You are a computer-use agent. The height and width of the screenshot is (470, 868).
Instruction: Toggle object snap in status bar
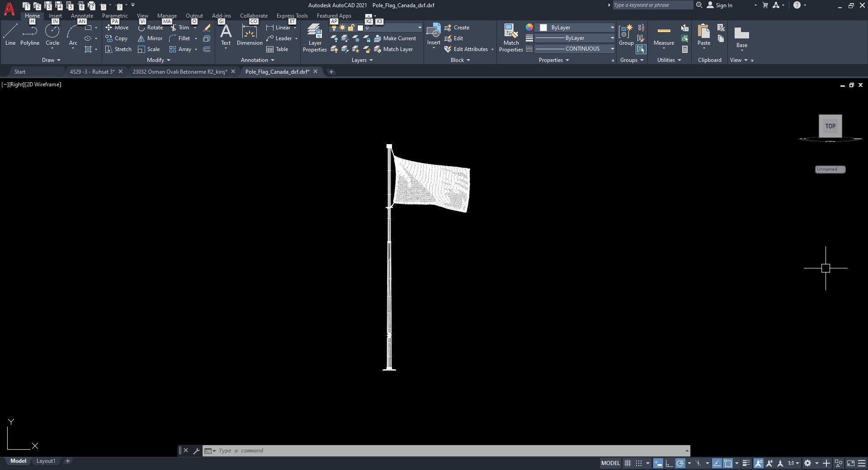coord(728,463)
